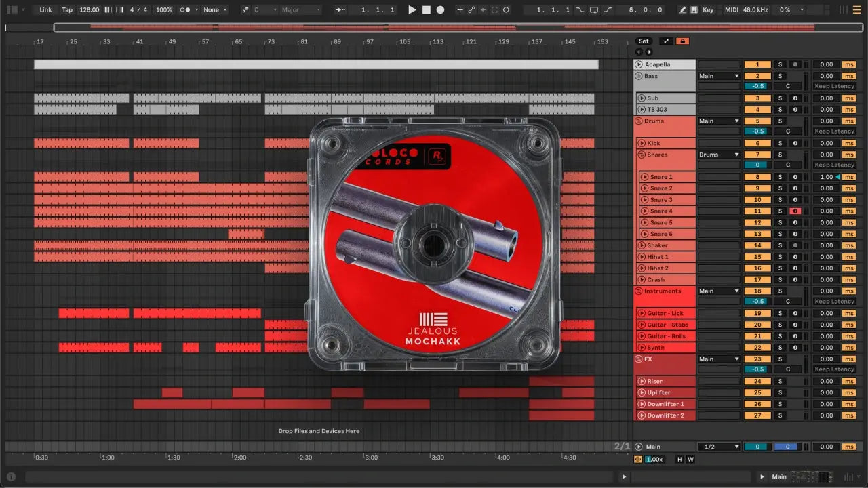Open the Key mapping mode
The image size is (868, 488).
tap(708, 10)
